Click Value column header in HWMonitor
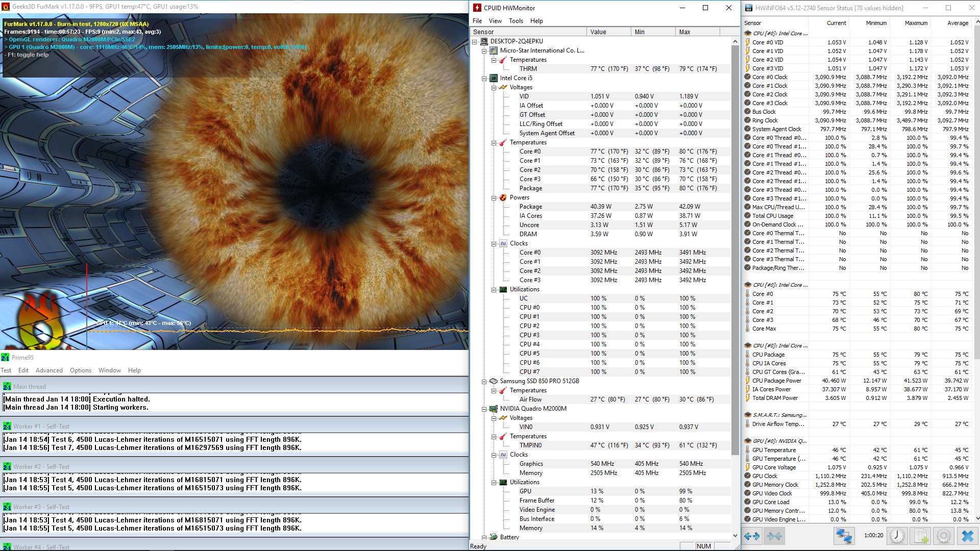Image resolution: width=980 pixels, height=551 pixels. pos(608,32)
